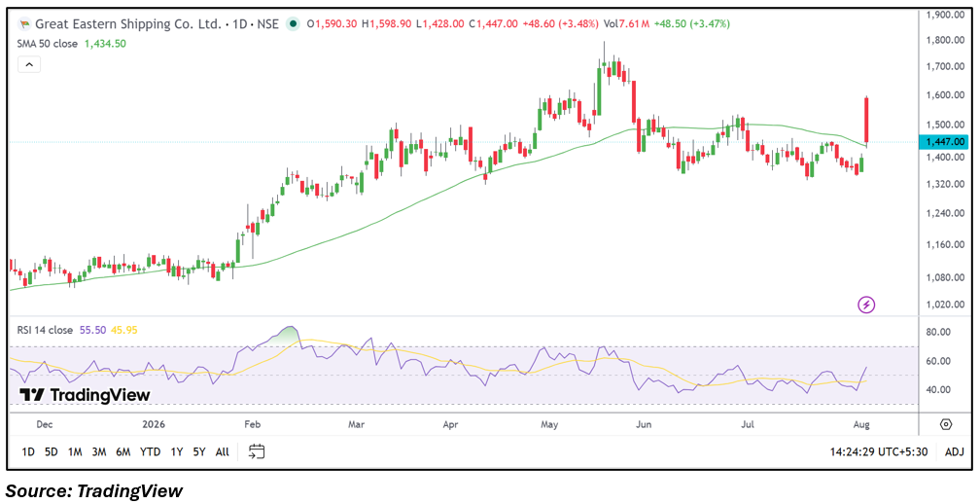This screenshot has height=504, width=980.
Task: Select the 3M time range
Action: click(x=99, y=451)
